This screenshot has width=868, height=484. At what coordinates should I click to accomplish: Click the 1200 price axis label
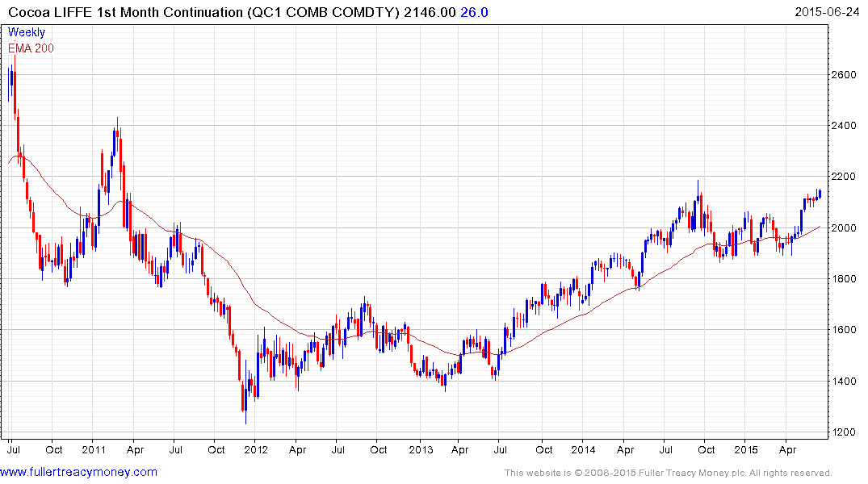coord(846,432)
